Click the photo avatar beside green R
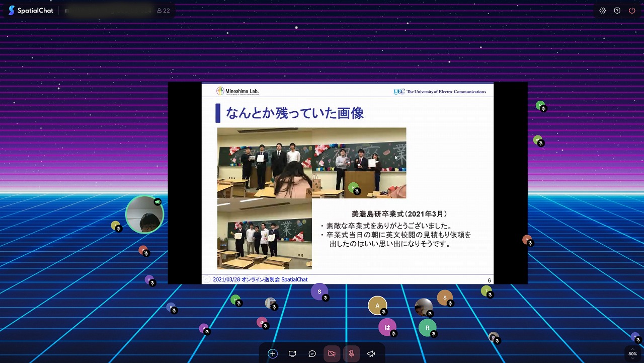This screenshot has height=363, width=644. [423, 307]
